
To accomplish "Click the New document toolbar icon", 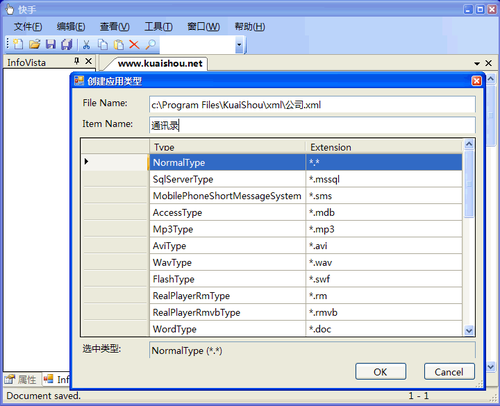I will [x=18, y=44].
